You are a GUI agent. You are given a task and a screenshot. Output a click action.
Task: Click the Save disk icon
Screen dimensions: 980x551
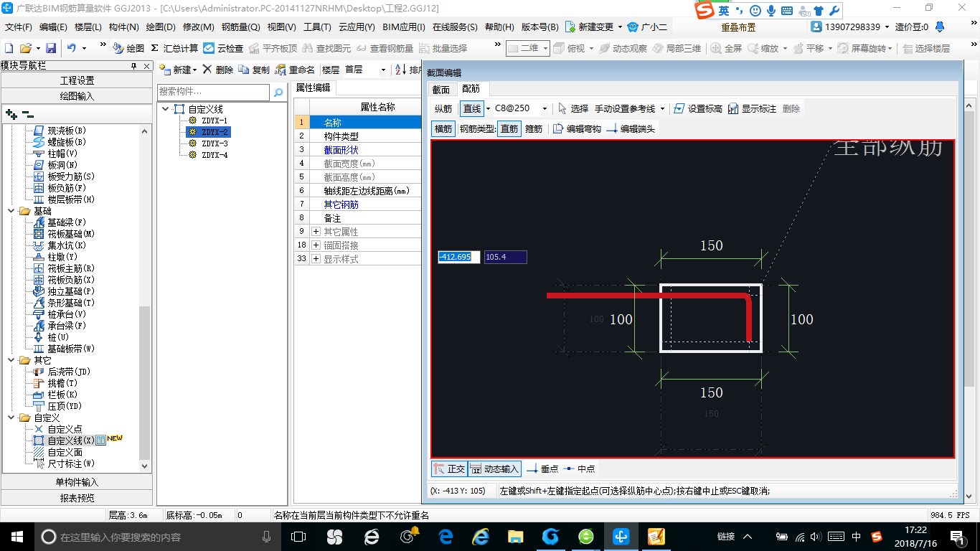51,48
